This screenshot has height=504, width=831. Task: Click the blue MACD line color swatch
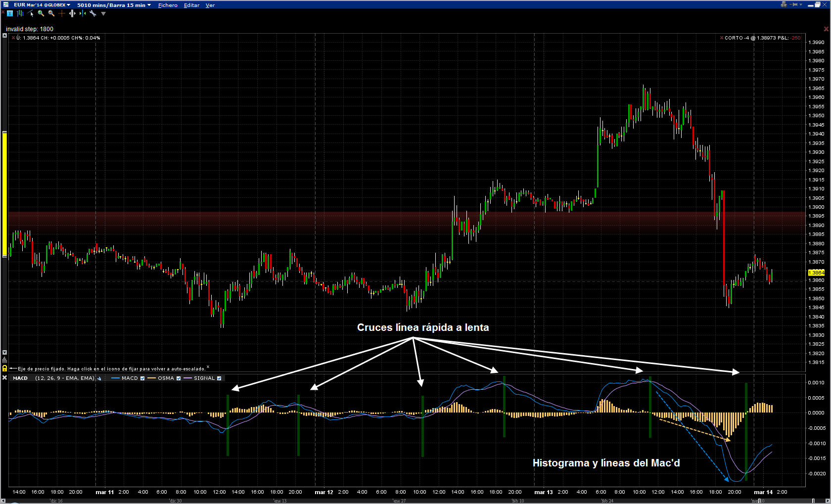116,378
